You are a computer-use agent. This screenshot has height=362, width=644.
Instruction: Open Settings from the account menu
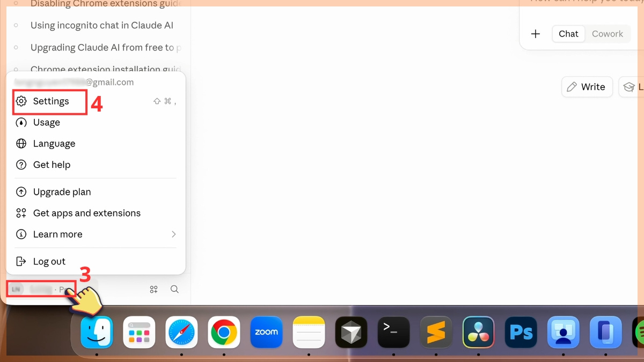[96, 101]
